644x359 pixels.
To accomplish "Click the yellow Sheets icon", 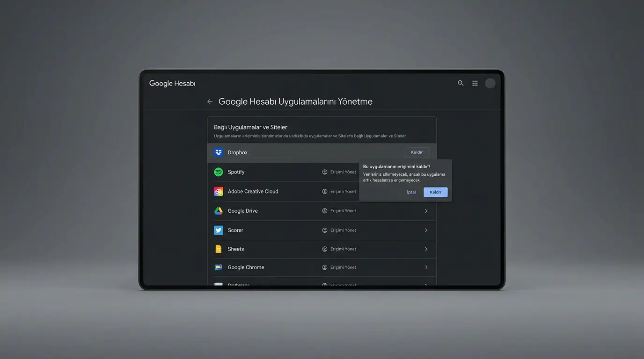I will coord(219,249).
